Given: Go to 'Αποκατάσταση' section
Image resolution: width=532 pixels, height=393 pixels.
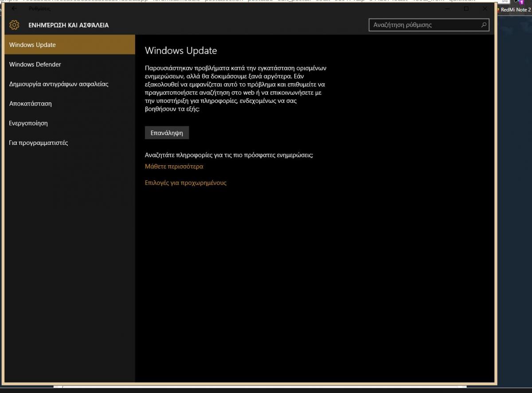Looking at the screenshot, I should tap(70, 103).
